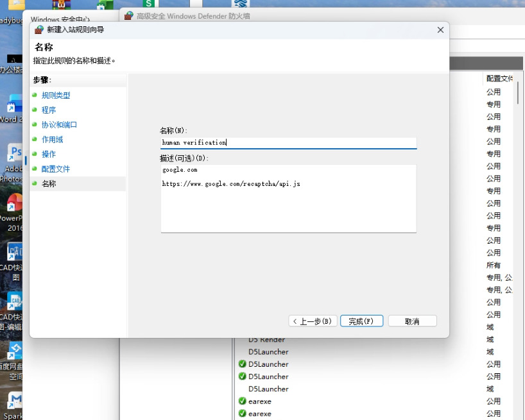Go to the 操作 step

point(49,154)
